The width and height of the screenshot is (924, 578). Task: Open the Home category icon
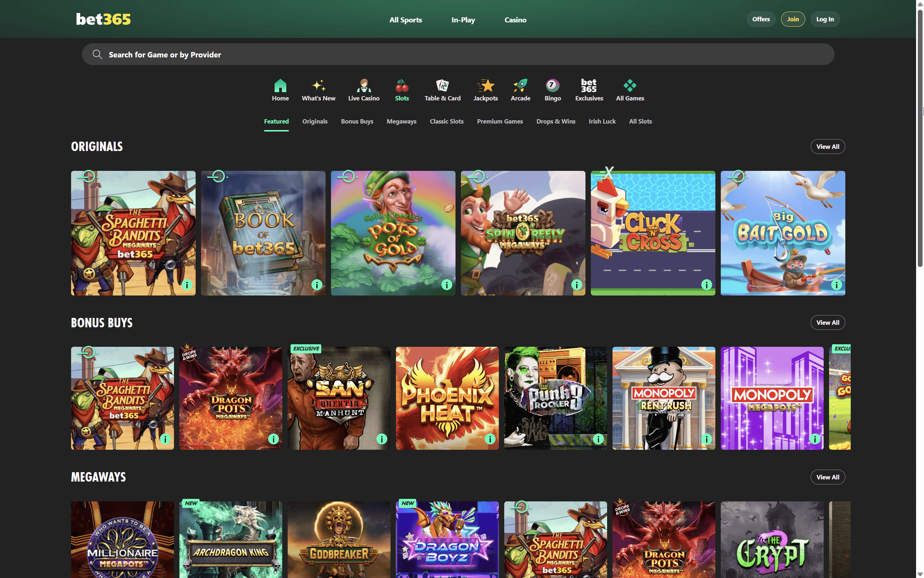click(x=280, y=85)
